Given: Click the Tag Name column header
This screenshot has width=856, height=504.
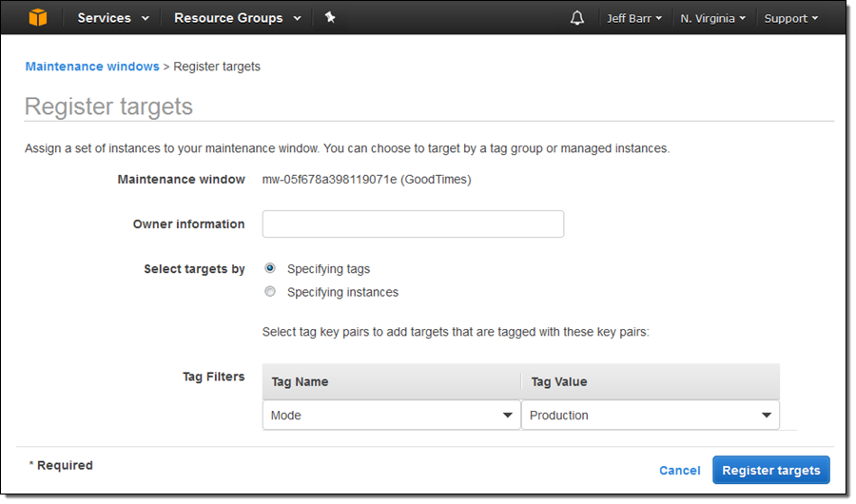Looking at the screenshot, I should point(300,381).
